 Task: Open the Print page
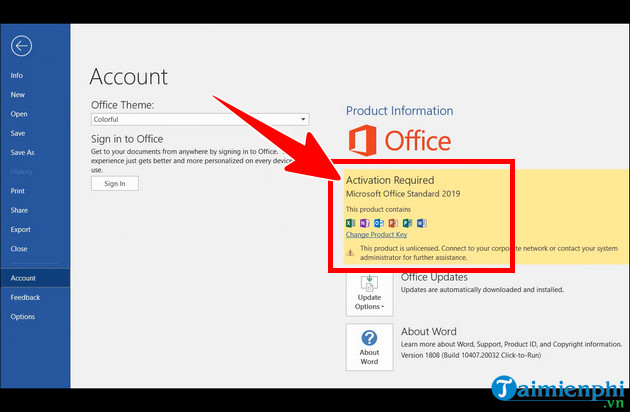coord(18,191)
